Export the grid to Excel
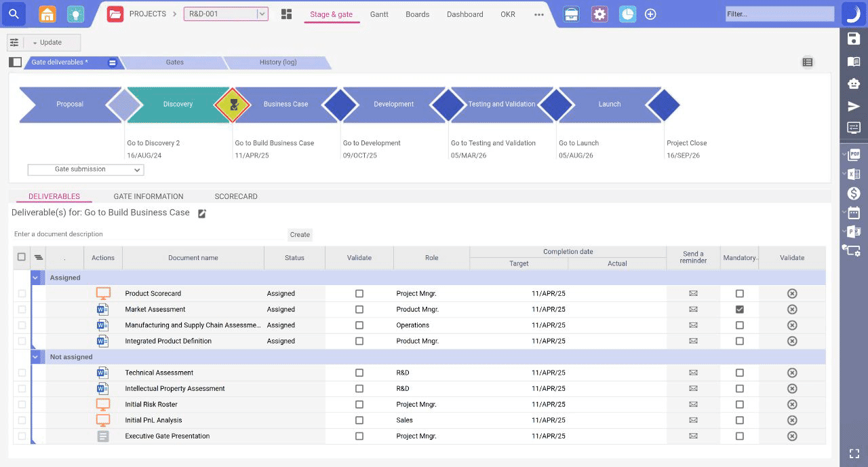This screenshot has width=868, height=467. [x=854, y=174]
